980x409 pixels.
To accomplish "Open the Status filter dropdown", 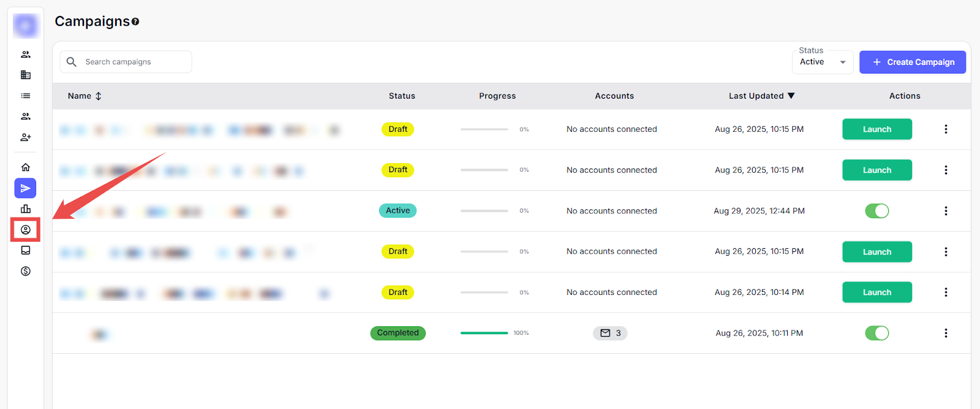I will click(x=822, y=62).
